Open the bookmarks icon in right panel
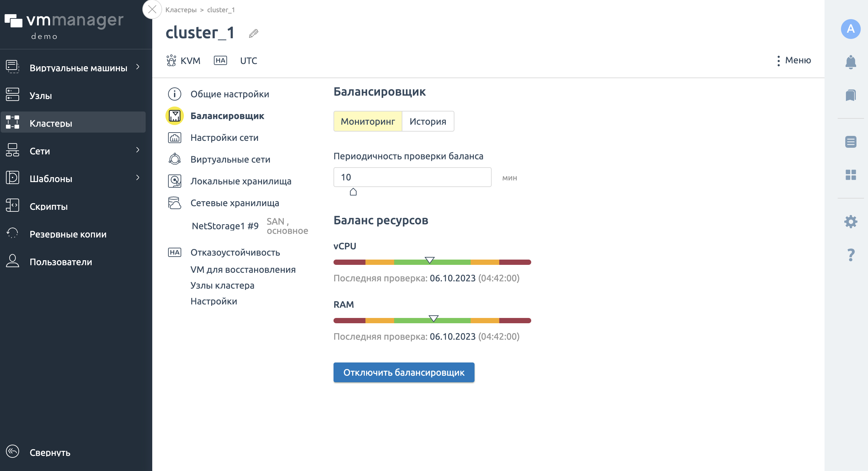Screen dimensions: 868x471 coord(851,95)
